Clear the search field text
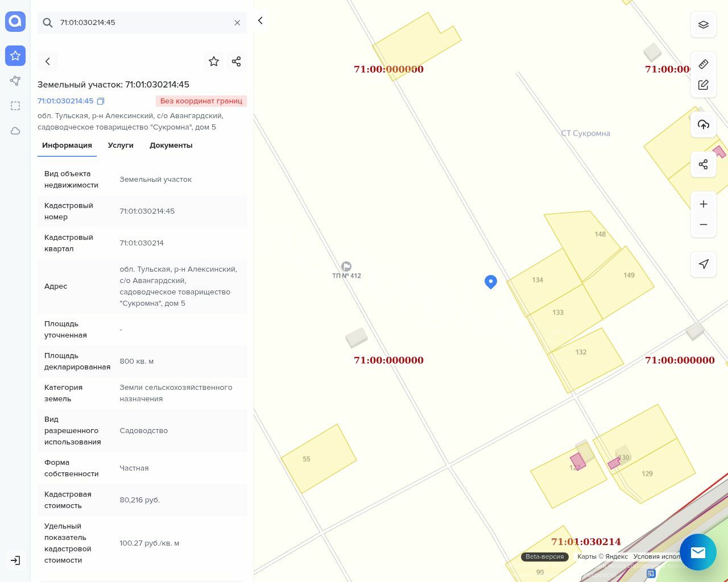 pos(237,23)
